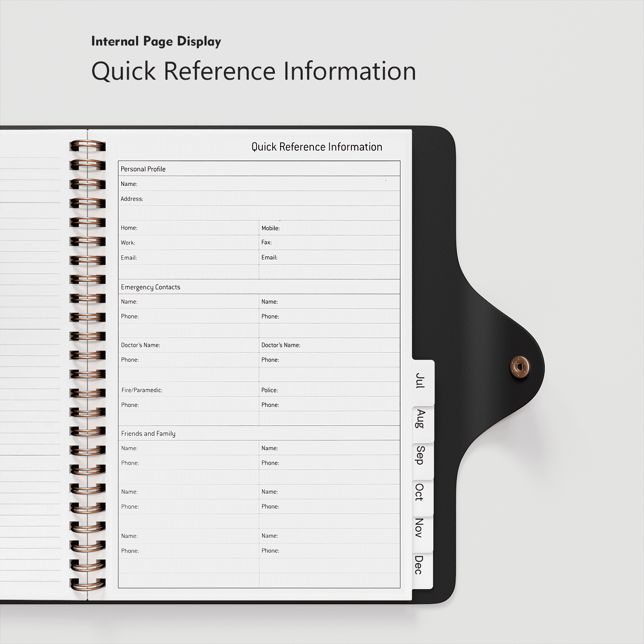Click the Work phone field
644x644 pixels.
pos(188,242)
